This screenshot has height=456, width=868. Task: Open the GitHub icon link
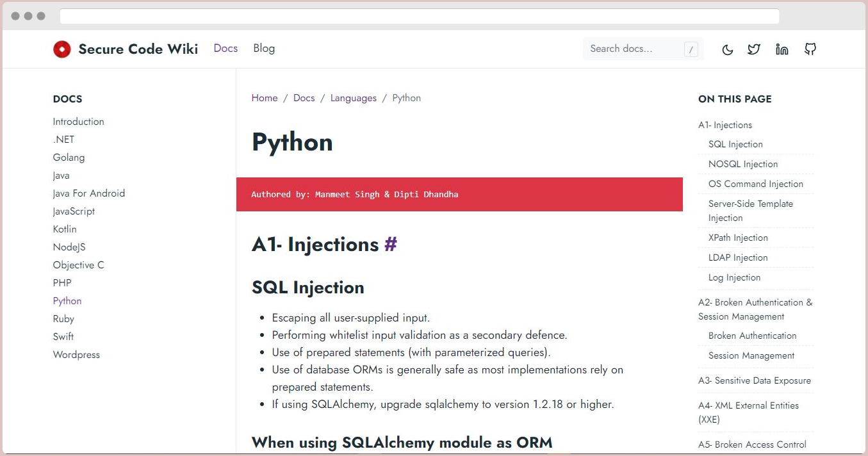[810, 49]
